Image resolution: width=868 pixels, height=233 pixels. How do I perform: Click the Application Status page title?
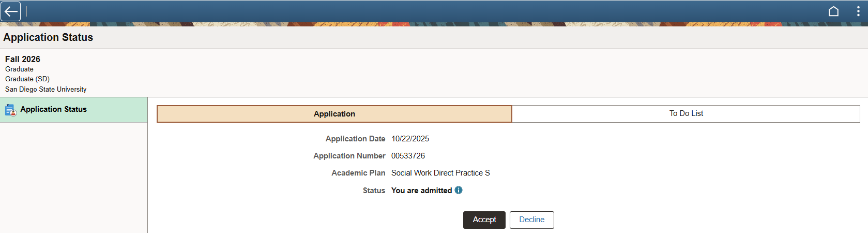click(48, 37)
